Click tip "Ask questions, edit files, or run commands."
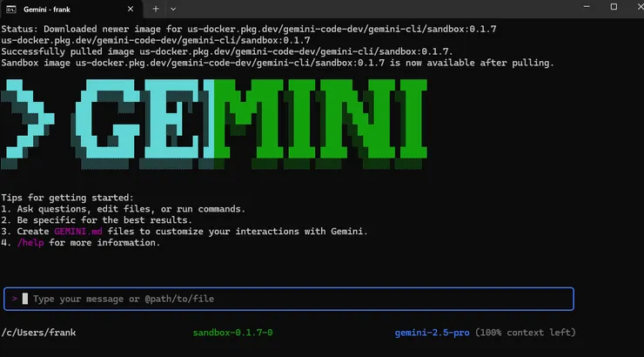The height and width of the screenshot is (357, 644). click(x=131, y=209)
